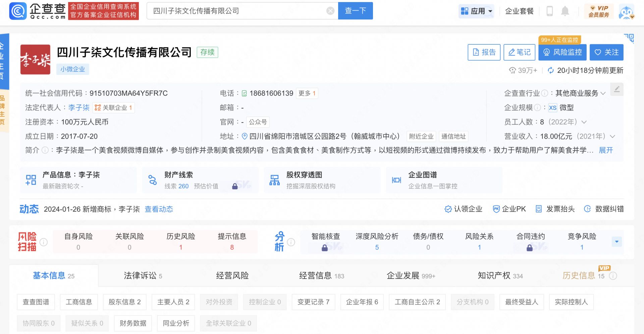Click 认领企业 link

click(x=464, y=209)
